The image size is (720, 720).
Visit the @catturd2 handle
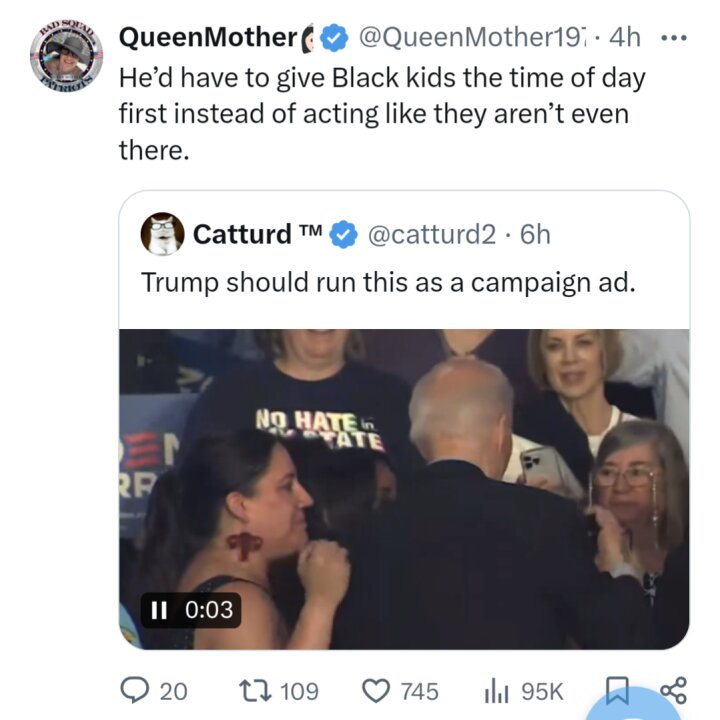[432, 235]
